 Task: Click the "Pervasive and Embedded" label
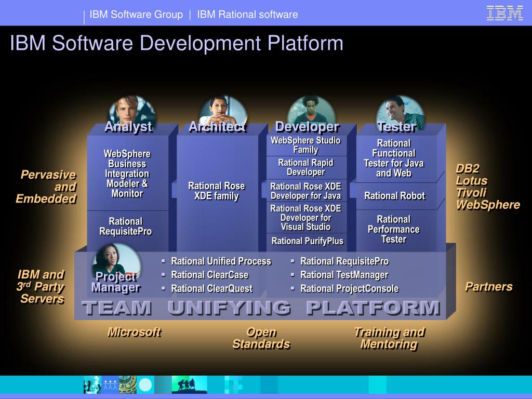[46, 187]
